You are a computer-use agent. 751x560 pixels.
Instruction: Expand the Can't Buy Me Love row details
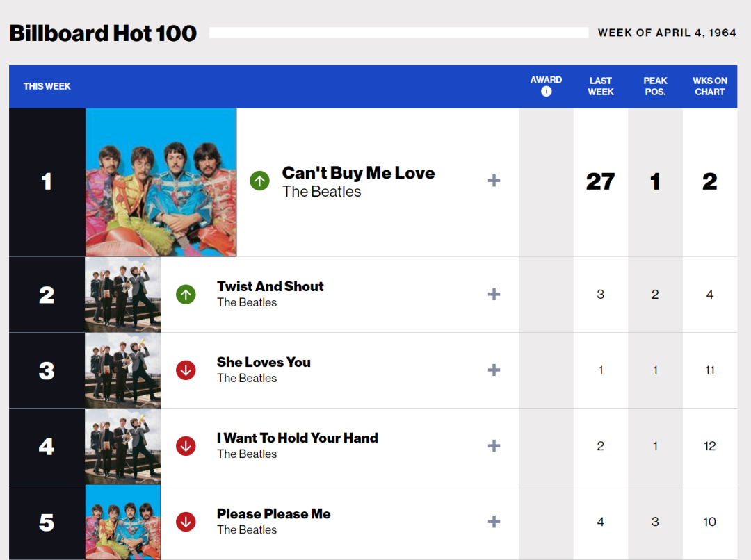[494, 181]
